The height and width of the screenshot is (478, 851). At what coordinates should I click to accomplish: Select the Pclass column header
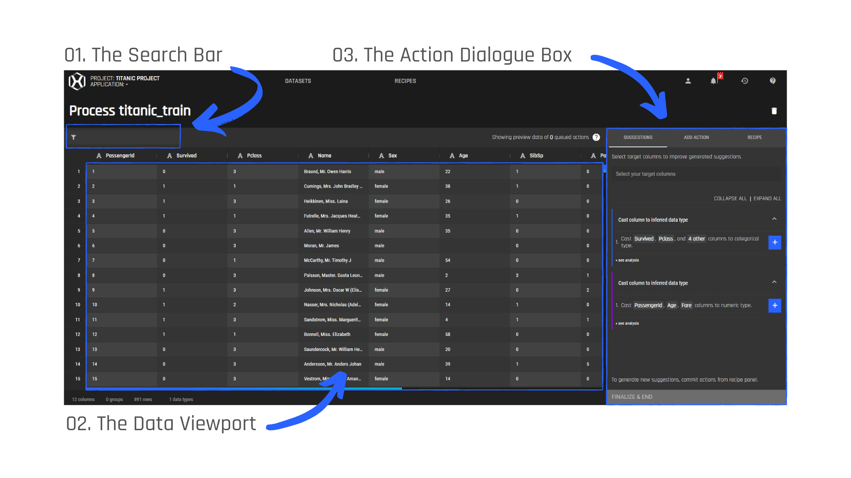[254, 156]
